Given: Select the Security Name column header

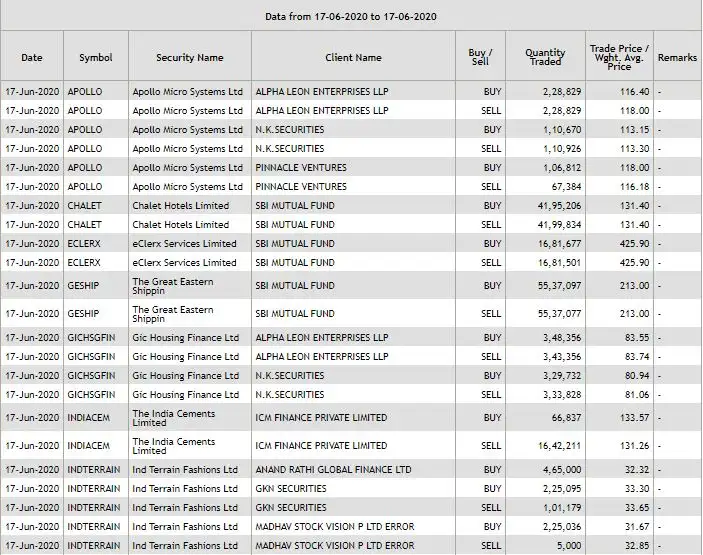Looking at the screenshot, I should 189,58.
